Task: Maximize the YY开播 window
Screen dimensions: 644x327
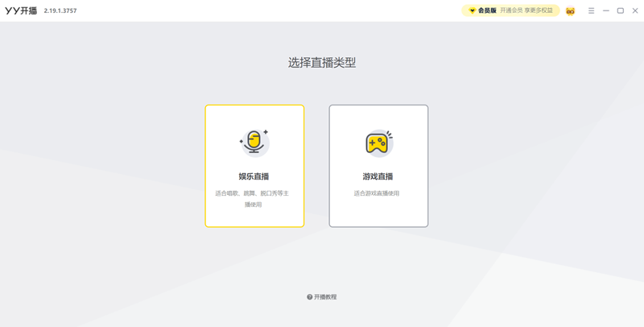Action: (620, 10)
